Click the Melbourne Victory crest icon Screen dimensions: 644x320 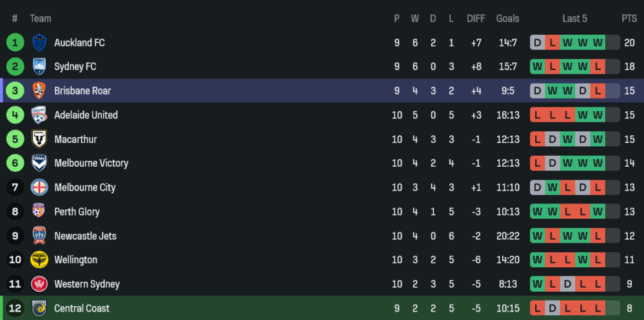(x=39, y=164)
